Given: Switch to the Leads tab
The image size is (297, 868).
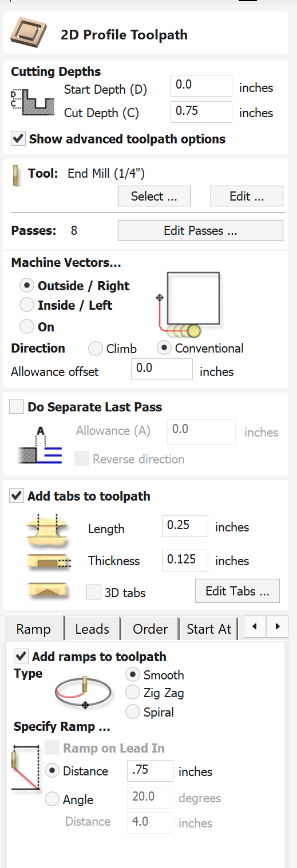Looking at the screenshot, I should click(92, 629).
